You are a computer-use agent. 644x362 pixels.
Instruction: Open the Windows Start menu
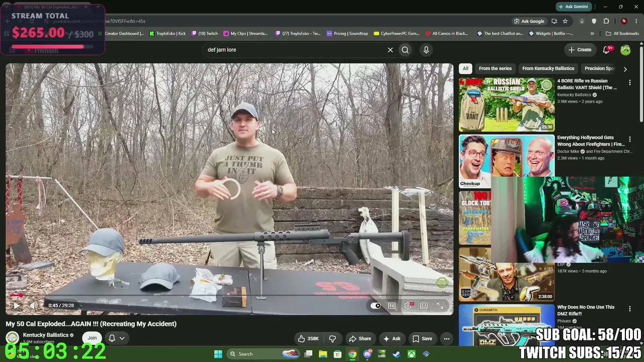[218, 354]
